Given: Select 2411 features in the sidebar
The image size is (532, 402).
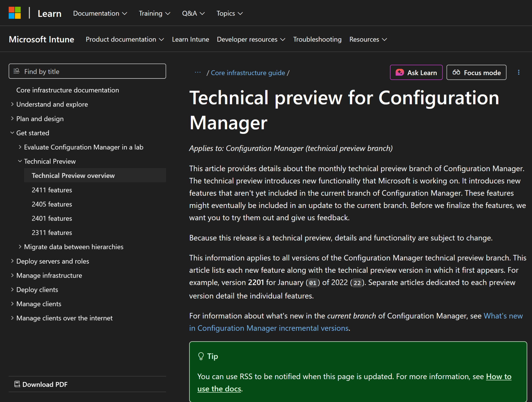Looking at the screenshot, I should click(52, 190).
